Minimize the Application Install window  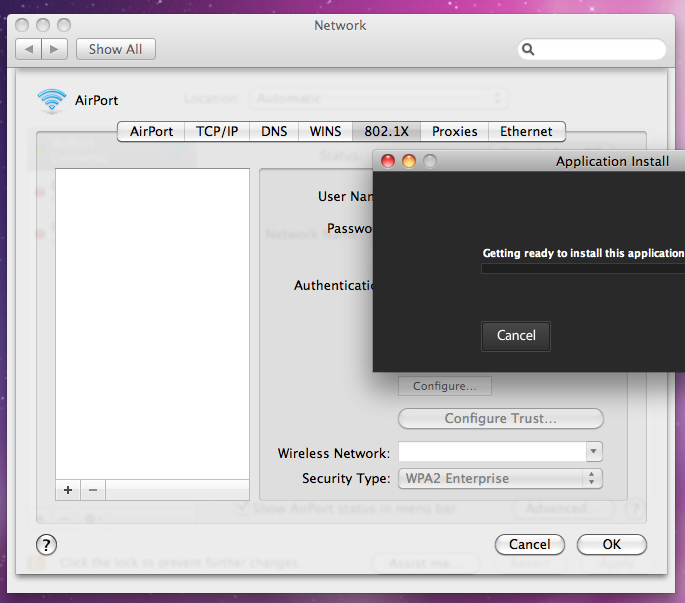(x=409, y=161)
